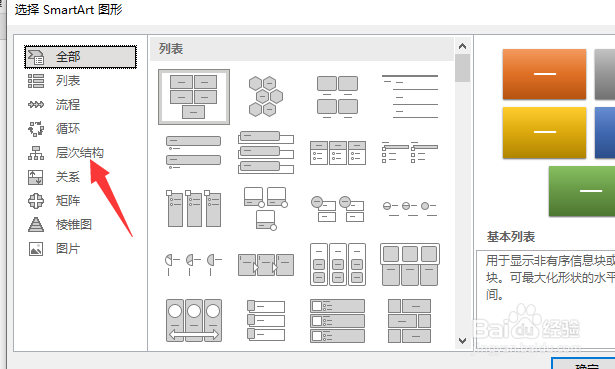
Task: Choose the horizontal bullet list with three columns
Action: click(338, 153)
